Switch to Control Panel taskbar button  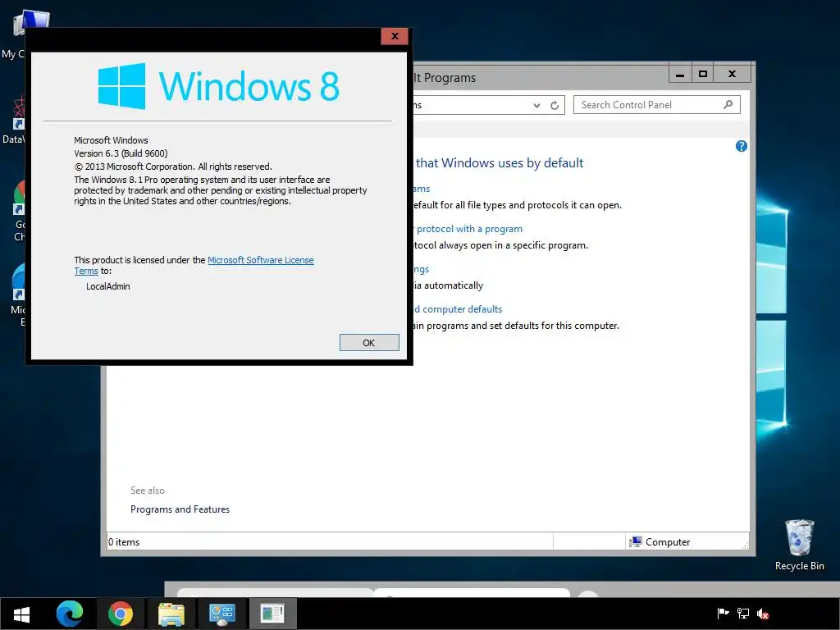pyautogui.click(x=221, y=614)
